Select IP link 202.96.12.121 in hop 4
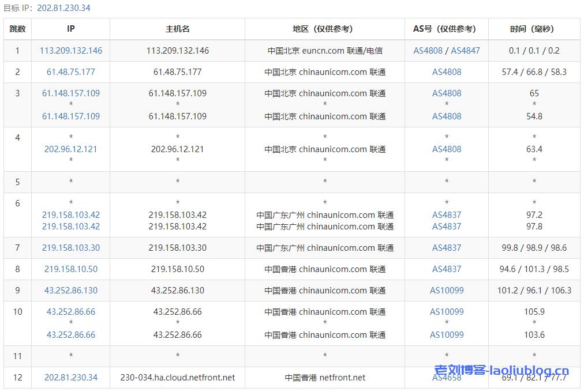Image resolution: width=584 pixels, height=392 pixels. [x=71, y=149]
